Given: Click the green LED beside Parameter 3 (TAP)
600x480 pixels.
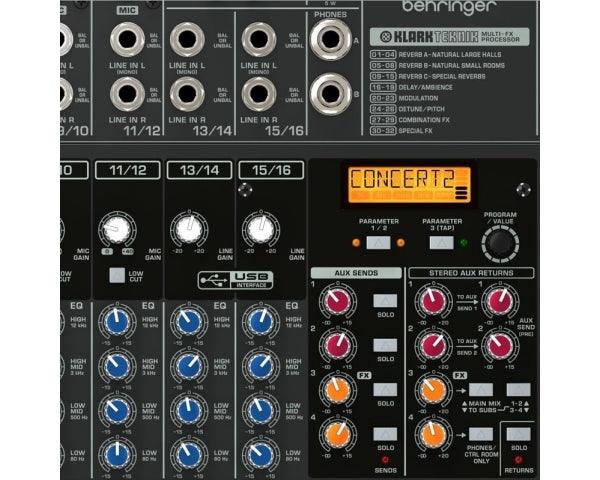Looking at the screenshot, I should 464,243.
